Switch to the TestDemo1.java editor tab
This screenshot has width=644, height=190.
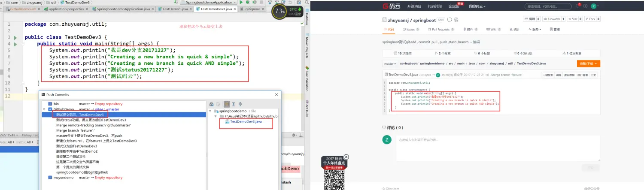[x=175, y=9]
